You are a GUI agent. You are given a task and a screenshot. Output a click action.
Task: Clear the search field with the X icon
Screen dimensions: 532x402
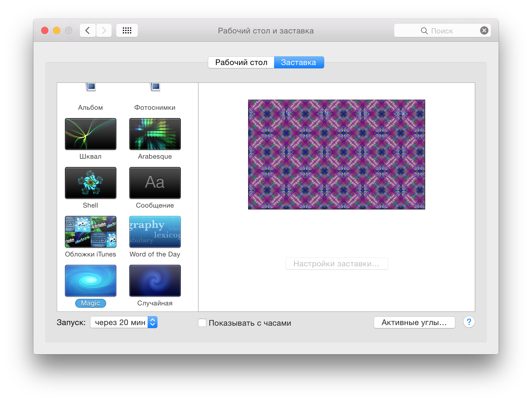click(484, 30)
